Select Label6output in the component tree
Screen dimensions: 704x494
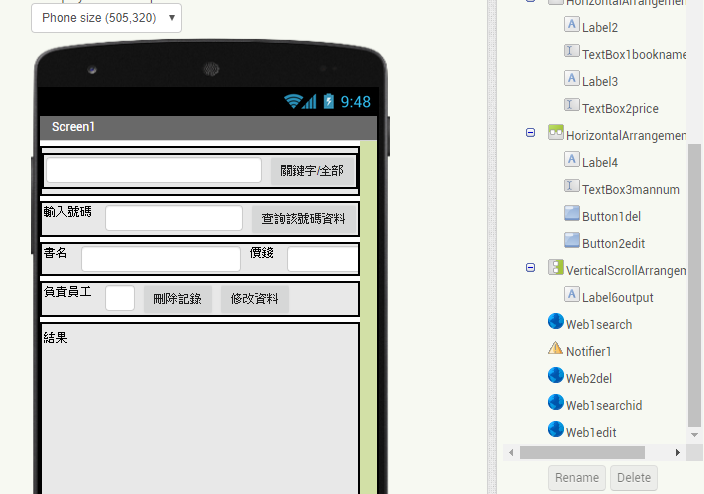pos(617,298)
